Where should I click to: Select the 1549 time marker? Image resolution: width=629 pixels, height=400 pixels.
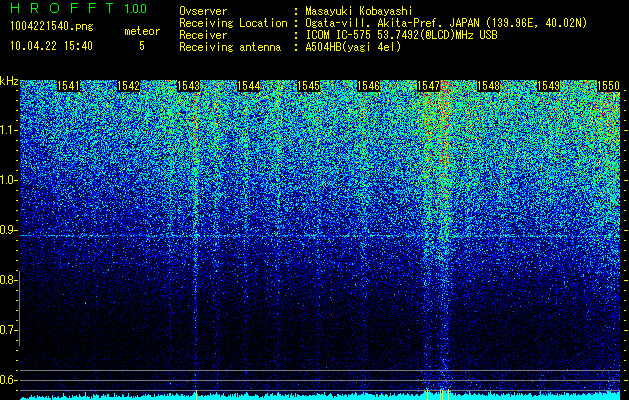(x=548, y=86)
